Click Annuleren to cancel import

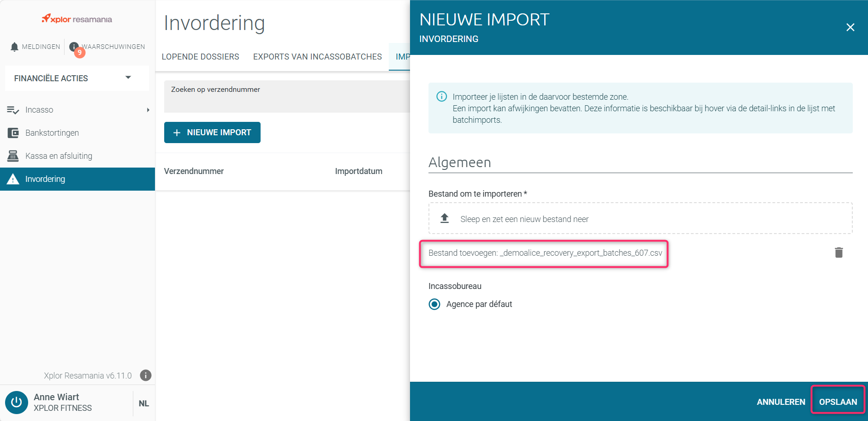tap(781, 402)
